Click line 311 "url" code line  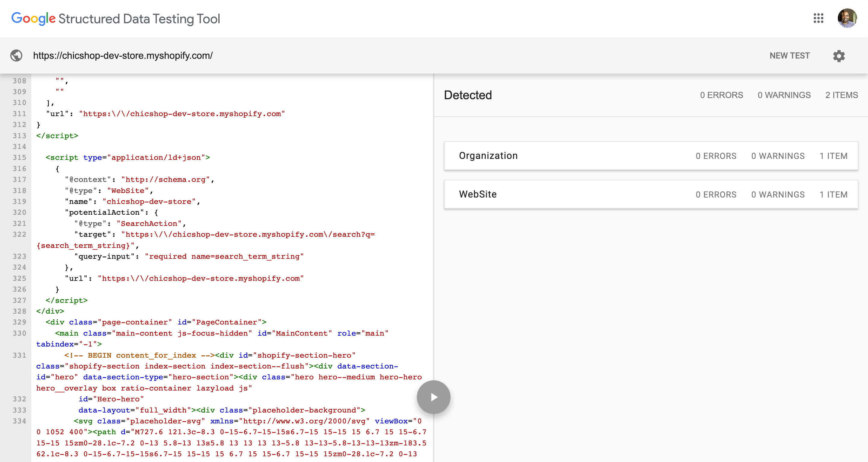point(165,114)
